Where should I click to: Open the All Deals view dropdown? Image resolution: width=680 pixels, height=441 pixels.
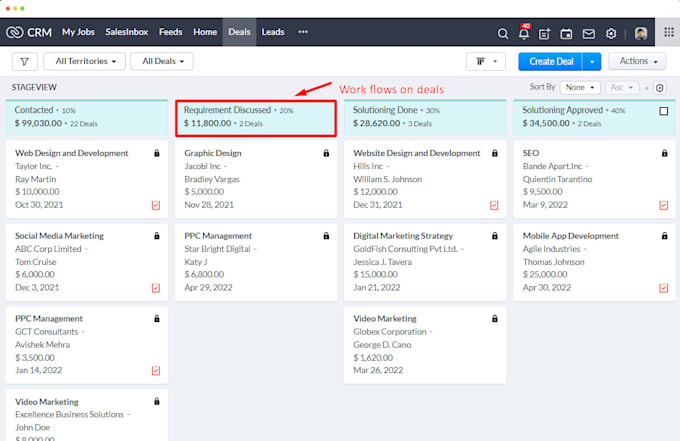tap(162, 62)
